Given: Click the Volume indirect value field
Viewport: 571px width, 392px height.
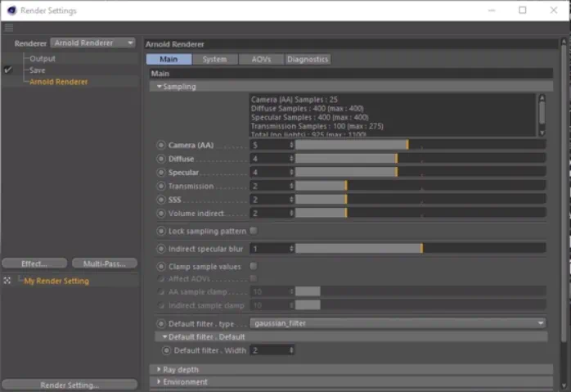Looking at the screenshot, I should tap(269, 213).
